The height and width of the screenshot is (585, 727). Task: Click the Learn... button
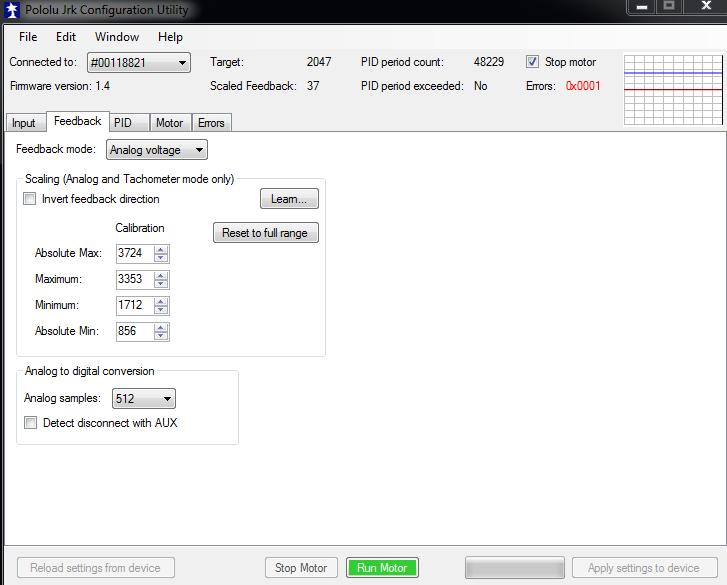[x=289, y=199]
